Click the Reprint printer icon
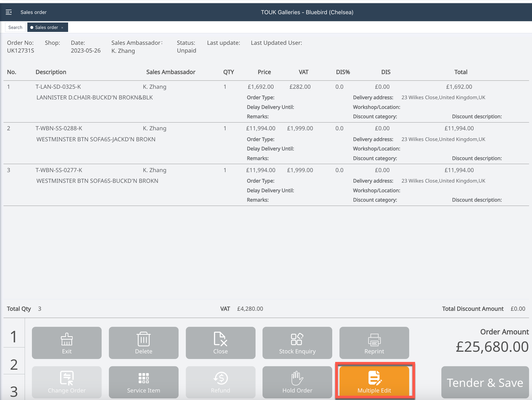The image size is (532, 400). (374, 339)
